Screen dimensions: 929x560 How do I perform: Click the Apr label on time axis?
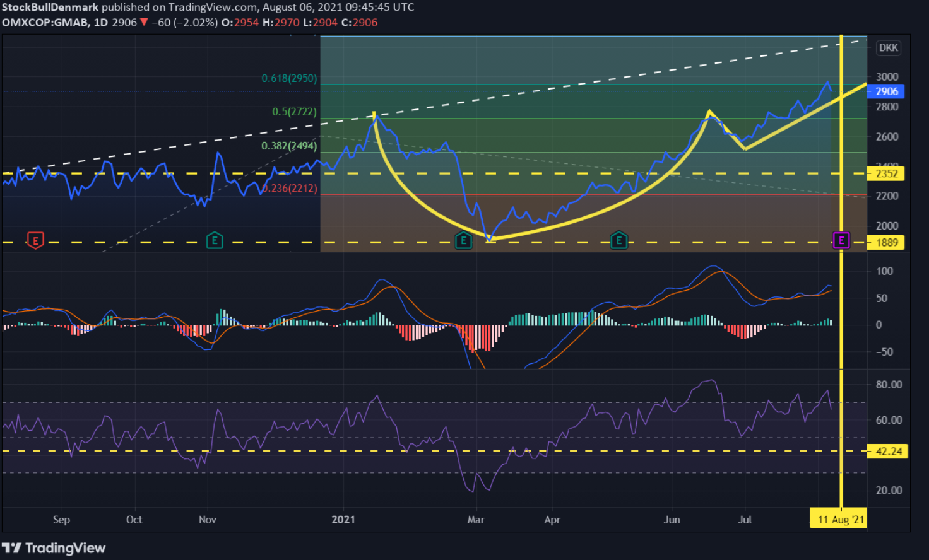click(552, 520)
